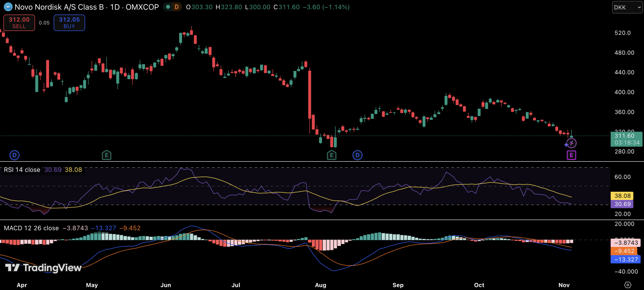Click the August dividend D marker
Viewport: 644px width, 290px height.
[x=357, y=155]
